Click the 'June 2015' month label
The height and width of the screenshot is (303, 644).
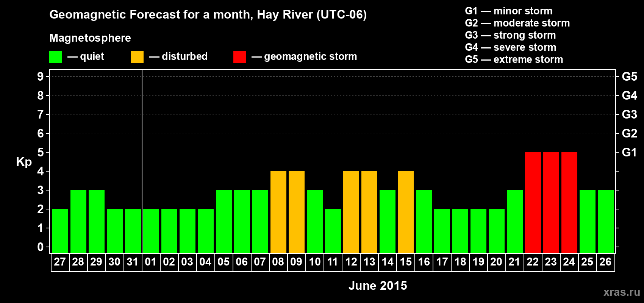point(378,286)
